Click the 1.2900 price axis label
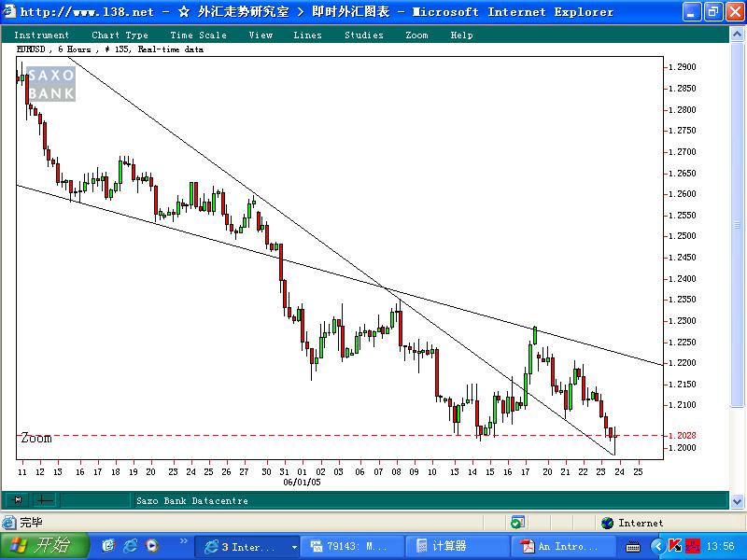This screenshot has width=747, height=560. [683, 67]
